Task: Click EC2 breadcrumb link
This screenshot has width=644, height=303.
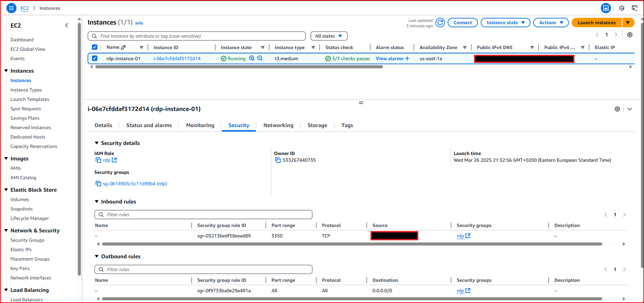Action: coord(25,8)
